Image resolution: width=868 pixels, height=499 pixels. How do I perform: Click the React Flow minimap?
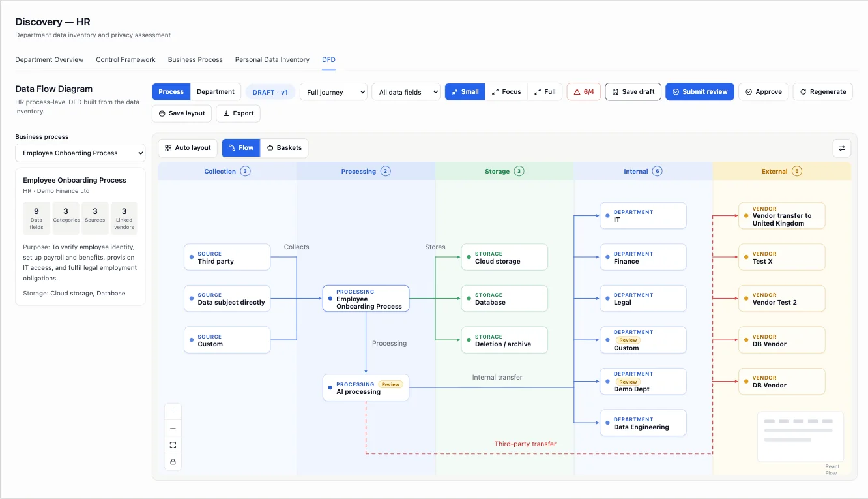coord(800,437)
